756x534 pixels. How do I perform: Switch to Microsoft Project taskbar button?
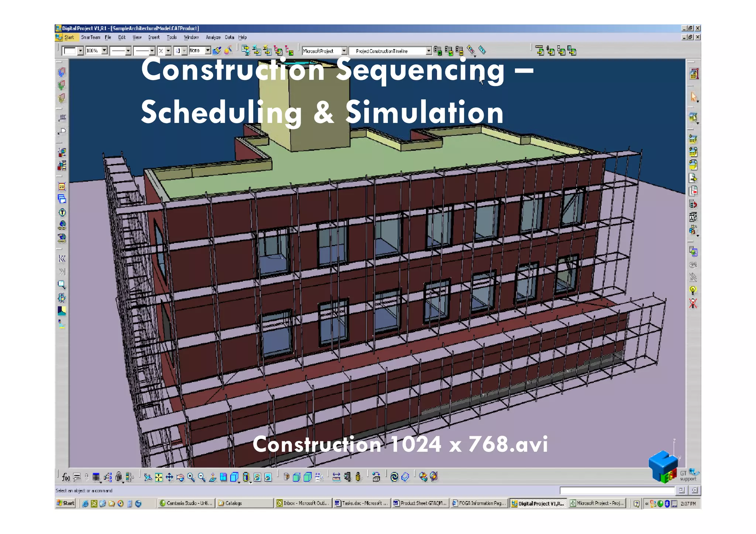coord(597,503)
